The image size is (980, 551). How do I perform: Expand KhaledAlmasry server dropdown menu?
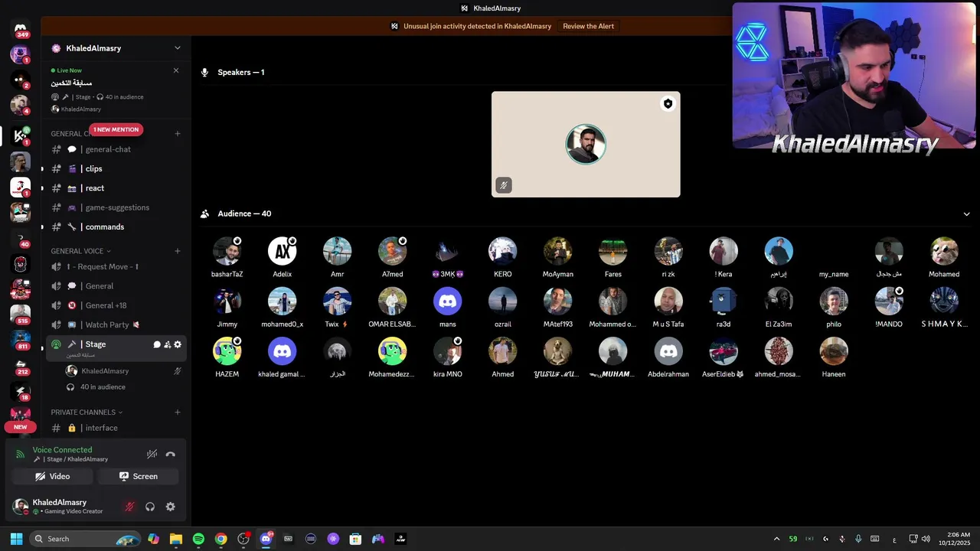click(178, 48)
